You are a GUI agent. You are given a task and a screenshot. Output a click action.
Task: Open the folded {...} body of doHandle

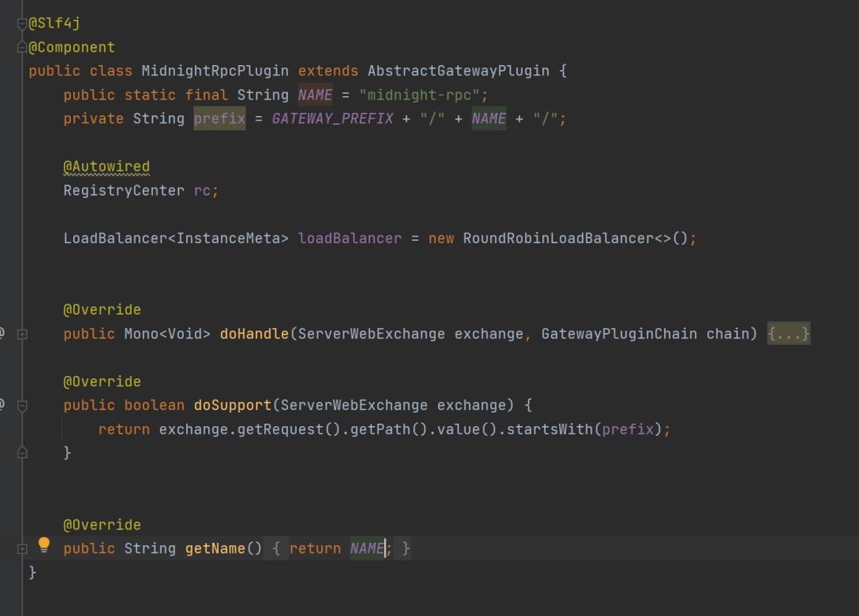pos(788,334)
